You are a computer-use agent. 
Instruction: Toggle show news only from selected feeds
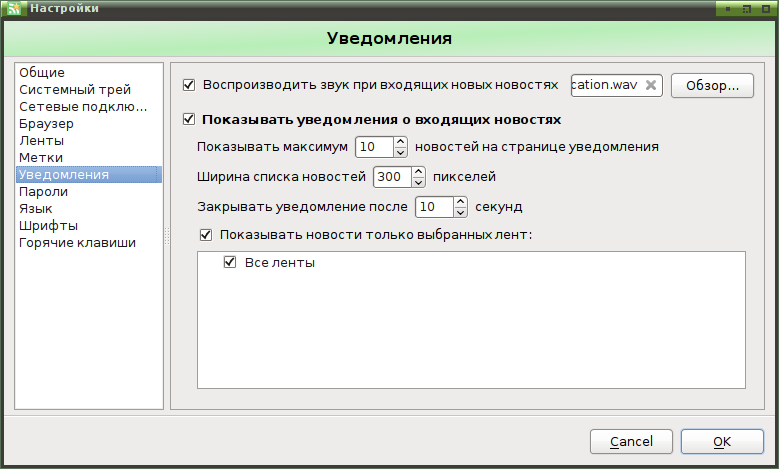coord(206,234)
